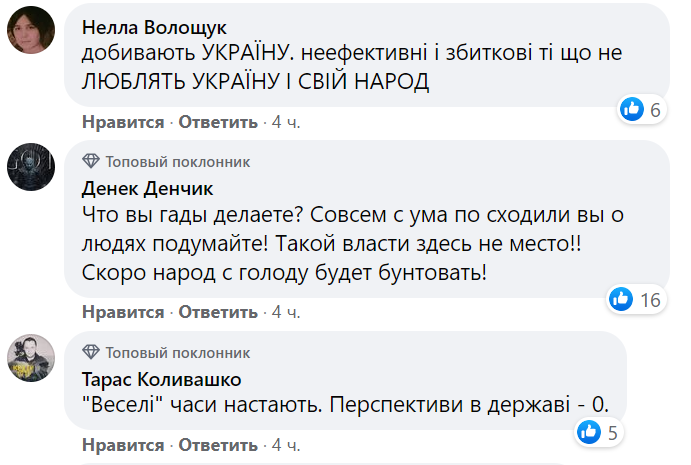
Task: Open Тарас Коливашко's avatar picture
Action: point(31,357)
